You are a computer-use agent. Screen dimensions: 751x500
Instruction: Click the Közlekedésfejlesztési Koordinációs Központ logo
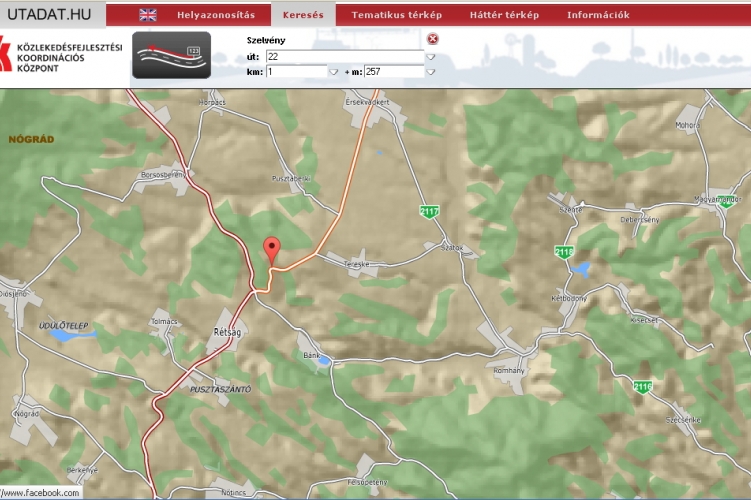click(62, 58)
